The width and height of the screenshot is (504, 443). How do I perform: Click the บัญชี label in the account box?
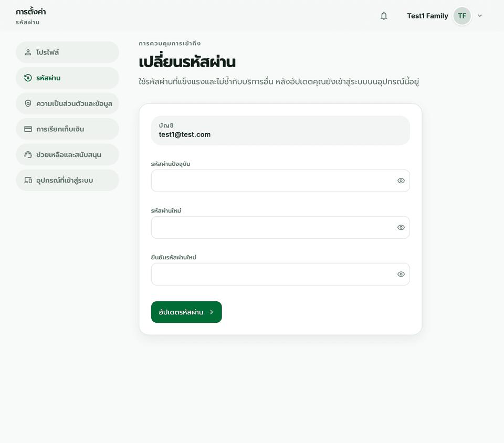(x=166, y=125)
